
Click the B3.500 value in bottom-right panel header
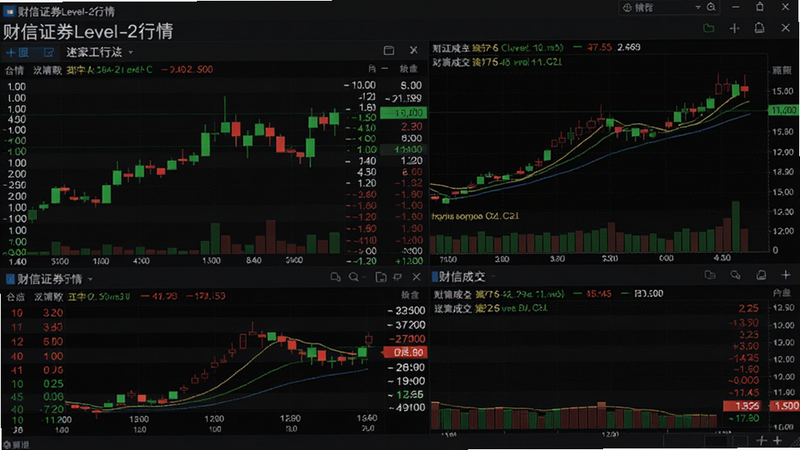pos(648,294)
